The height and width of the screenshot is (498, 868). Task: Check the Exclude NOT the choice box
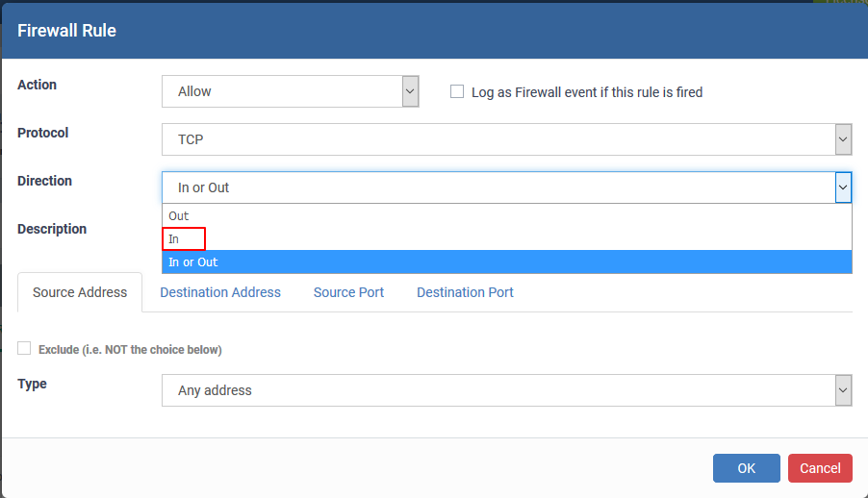point(24,348)
